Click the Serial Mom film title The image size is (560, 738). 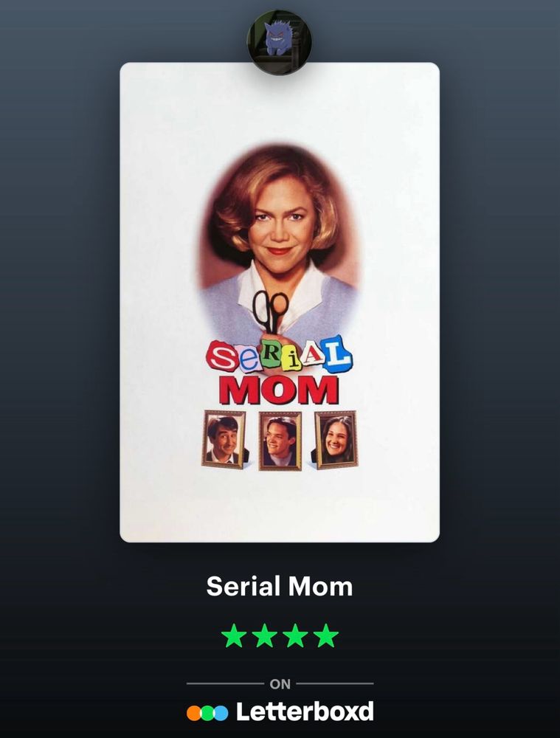click(x=280, y=586)
